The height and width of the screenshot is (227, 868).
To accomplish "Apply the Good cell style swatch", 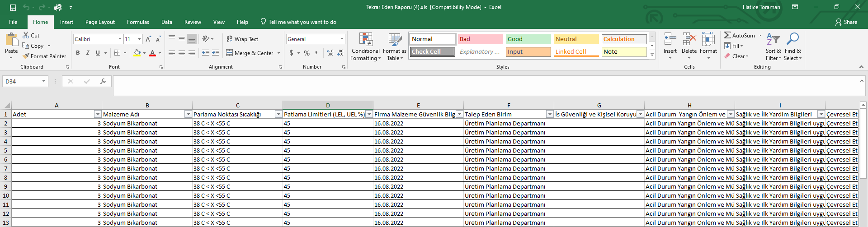I will pyautogui.click(x=528, y=39).
